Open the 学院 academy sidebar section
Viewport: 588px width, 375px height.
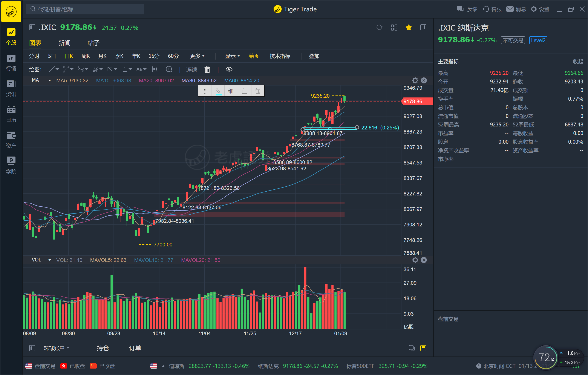pyautogui.click(x=11, y=166)
